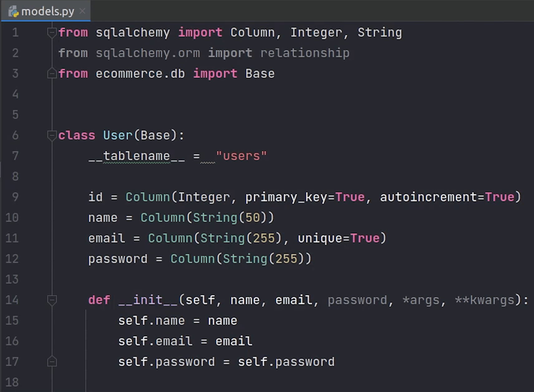The image size is (534, 392).
Task: Collapse the User class at line 6
Action: [x=51, y=135]
